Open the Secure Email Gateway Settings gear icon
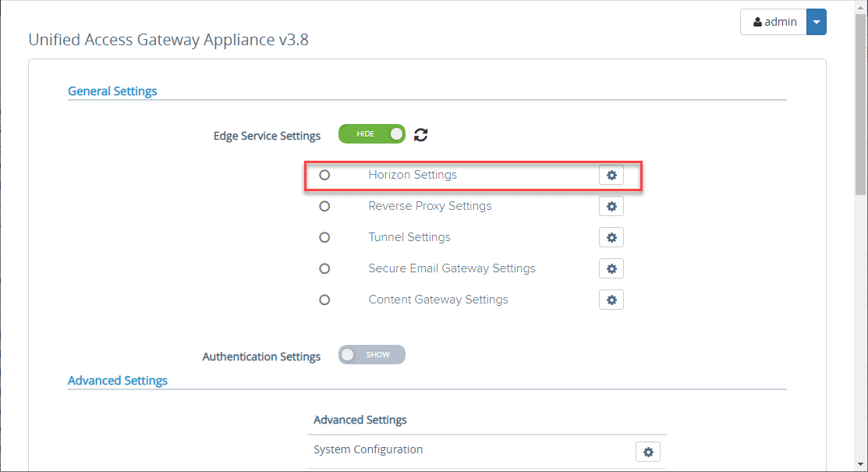 pos(611,268)
